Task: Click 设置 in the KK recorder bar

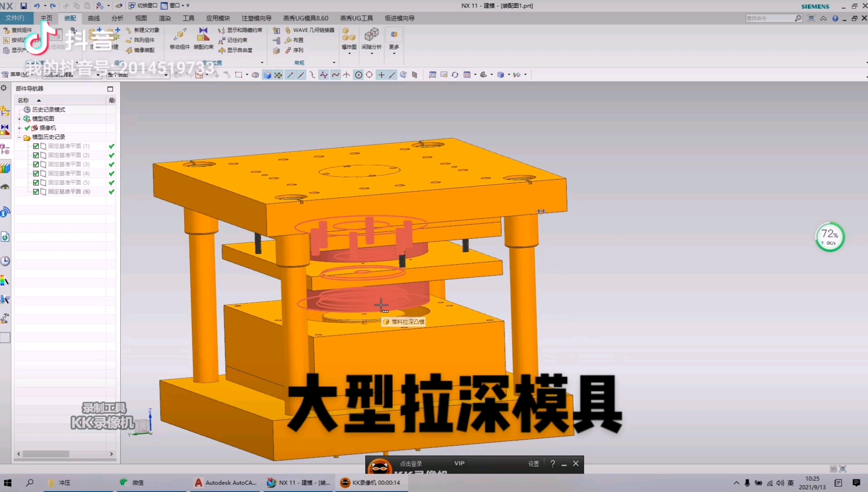Action: click(533, 464)
